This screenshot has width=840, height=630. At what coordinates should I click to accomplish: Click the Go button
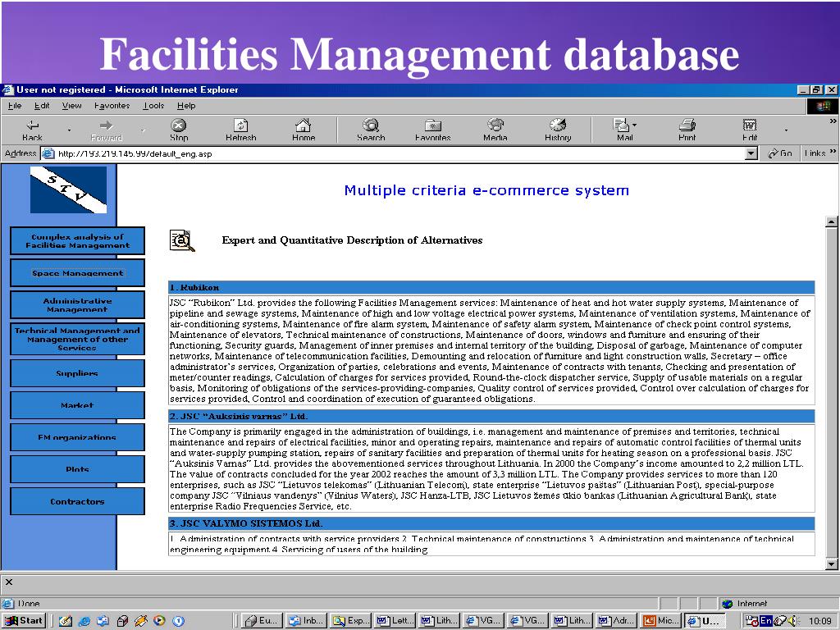(x=780, y=153)
